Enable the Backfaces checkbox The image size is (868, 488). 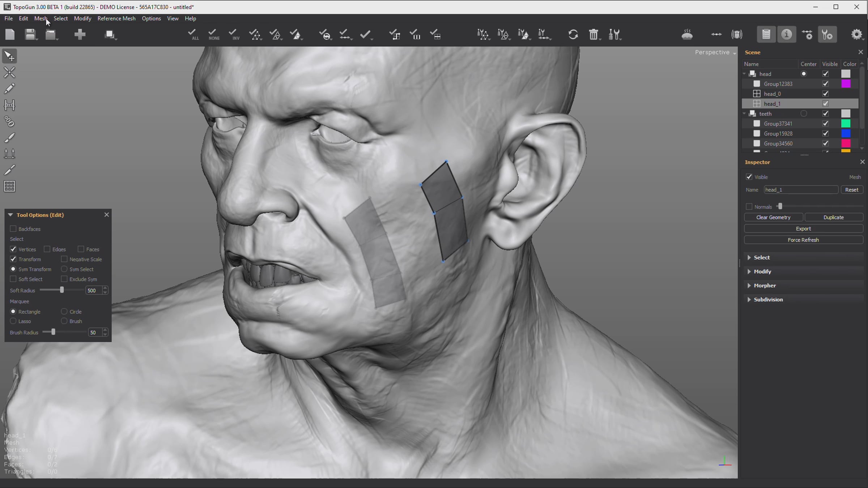point(13,229)
